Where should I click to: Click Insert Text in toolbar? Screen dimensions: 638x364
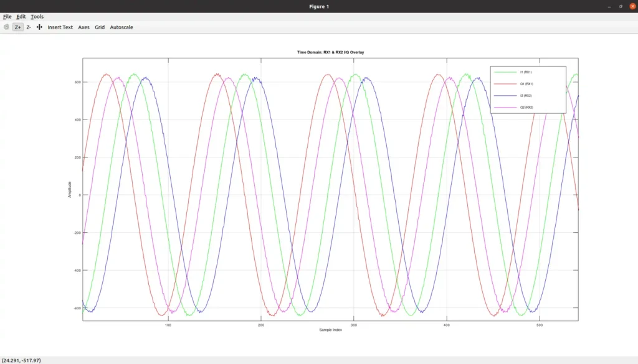pyautogui.click(x=60, y=27)
